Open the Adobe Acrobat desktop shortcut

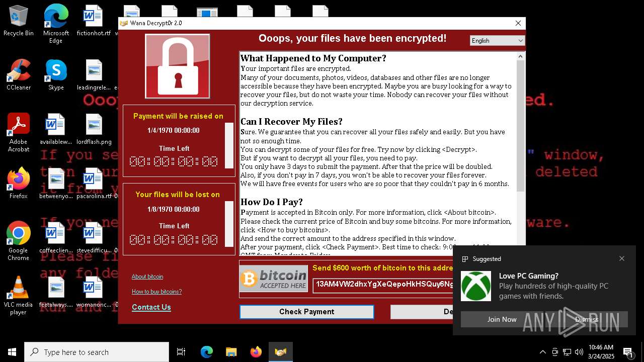coord(19,133)
